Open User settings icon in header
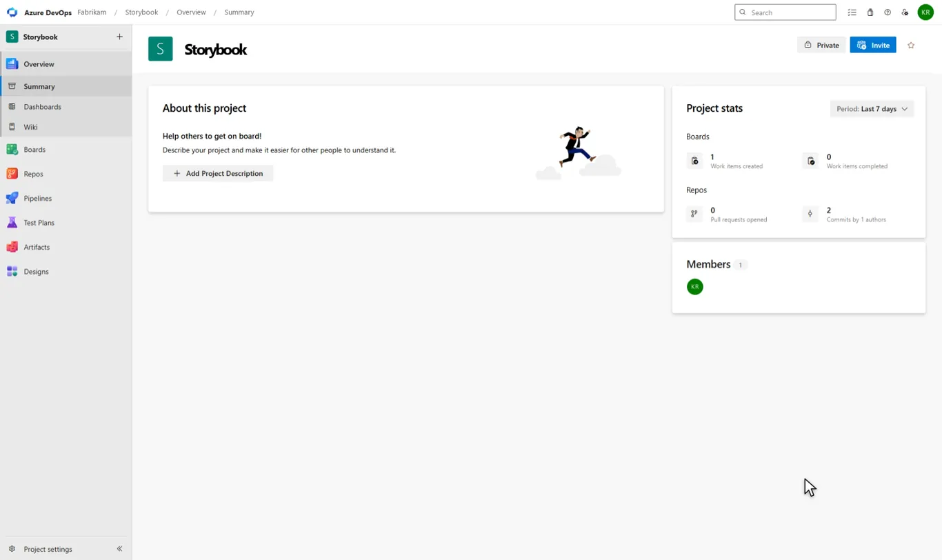Screen dimensions: 942x560 (905, 12)
